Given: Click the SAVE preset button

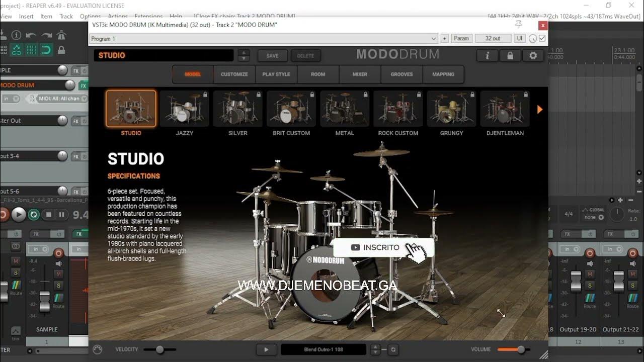Looking at the screenshot, I should pyautogui.click(x=272, y=56).
